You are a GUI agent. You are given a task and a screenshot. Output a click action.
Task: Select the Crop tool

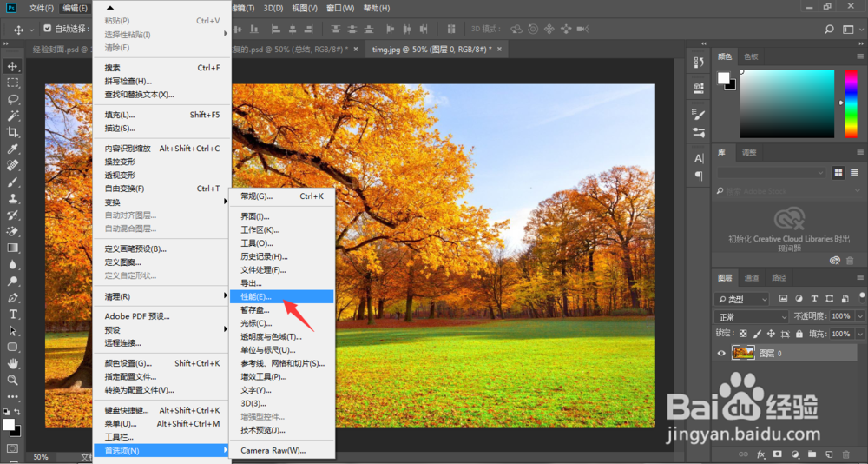pyautogui.click(x=13, y=132)
